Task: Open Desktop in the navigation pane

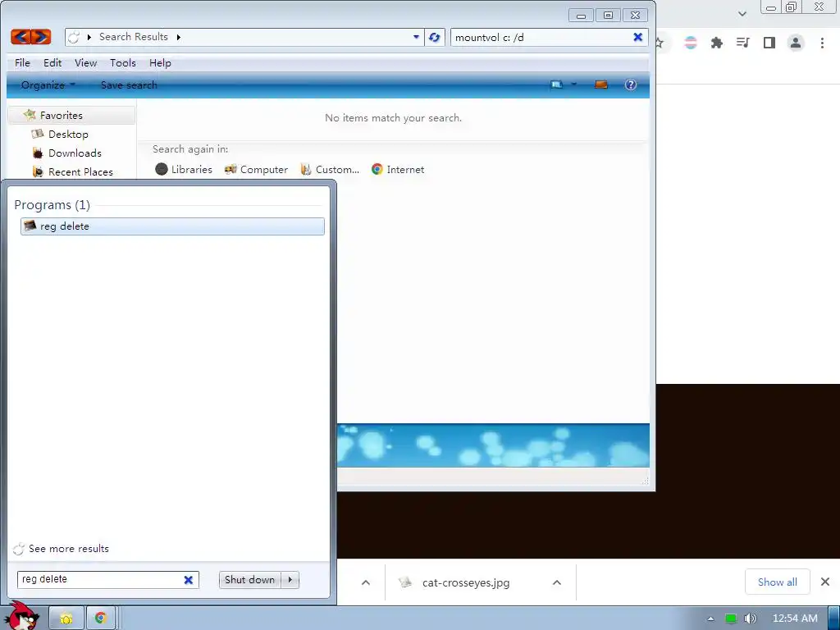Action: (68, 134)
